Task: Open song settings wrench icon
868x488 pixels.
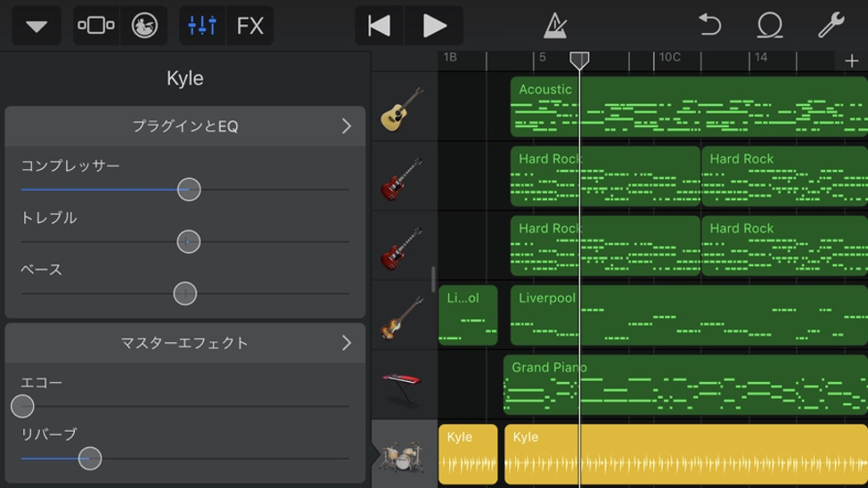Action: tap(831, 26)
